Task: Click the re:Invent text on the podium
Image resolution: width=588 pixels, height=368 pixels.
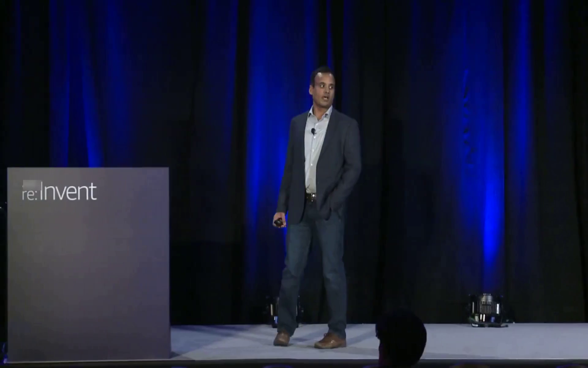Action: pos(59,191)
